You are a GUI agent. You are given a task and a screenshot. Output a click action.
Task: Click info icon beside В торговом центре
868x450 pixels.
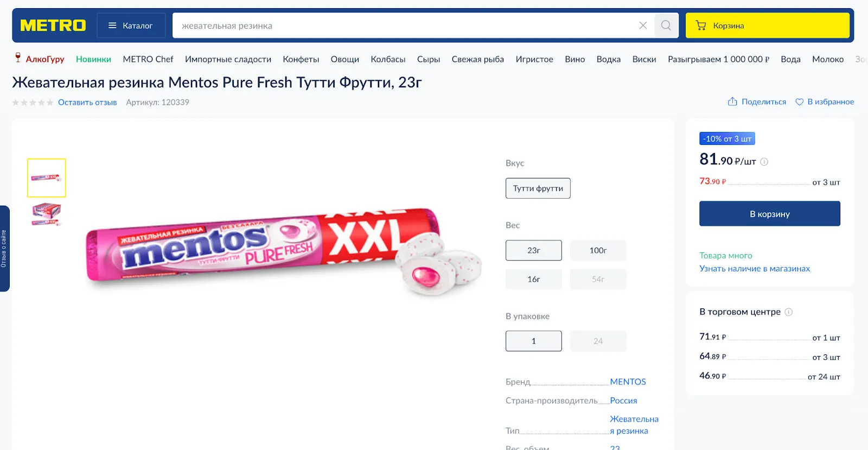[x=789, y=312]
